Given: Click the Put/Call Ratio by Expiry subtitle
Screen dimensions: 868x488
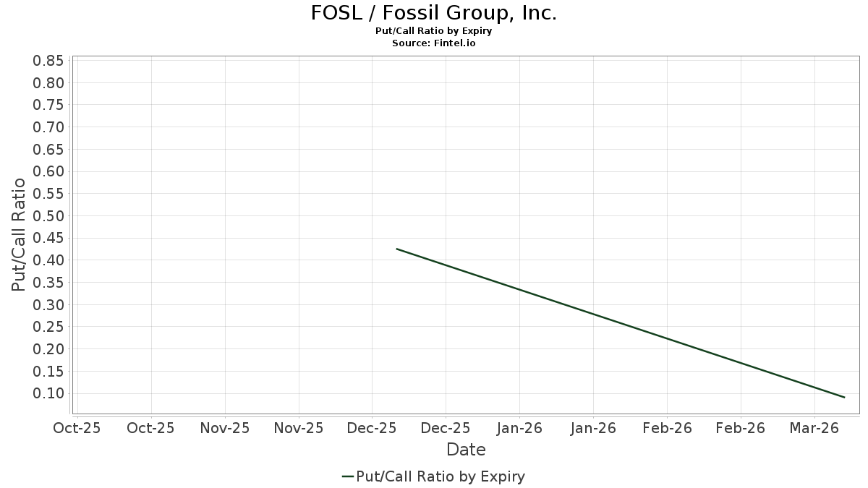Looking at the screenshot, I should (434, 32).
